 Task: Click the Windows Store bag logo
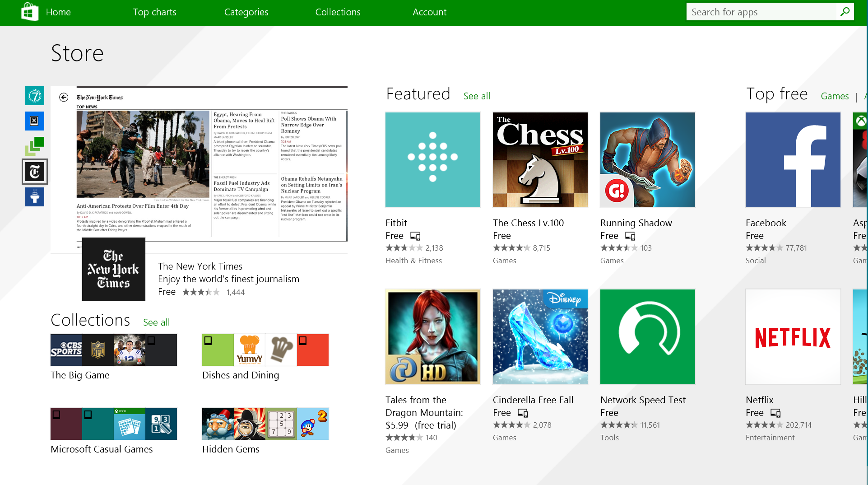pyautogui.click(x=30, y=12)
